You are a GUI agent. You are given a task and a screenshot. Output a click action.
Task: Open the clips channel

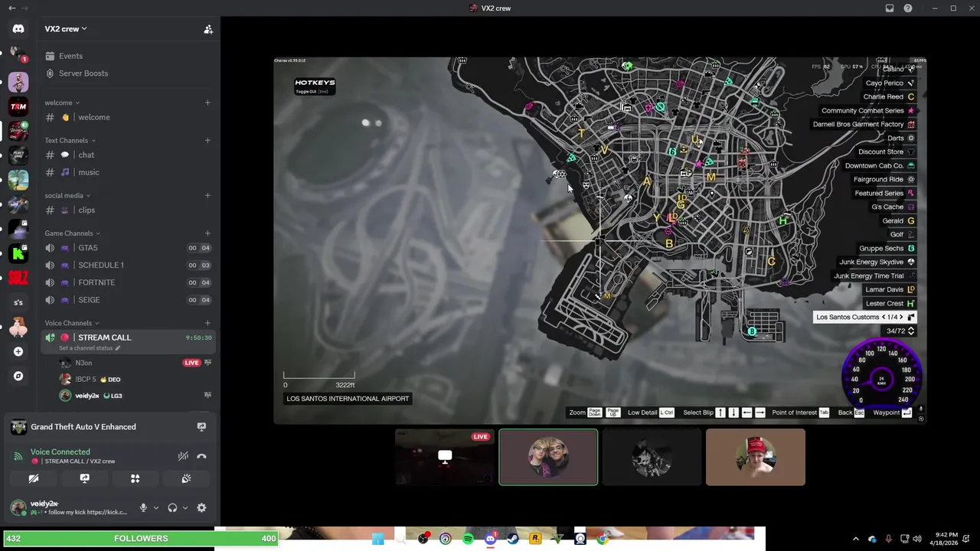pyautogui.click(x=127, y=210)
